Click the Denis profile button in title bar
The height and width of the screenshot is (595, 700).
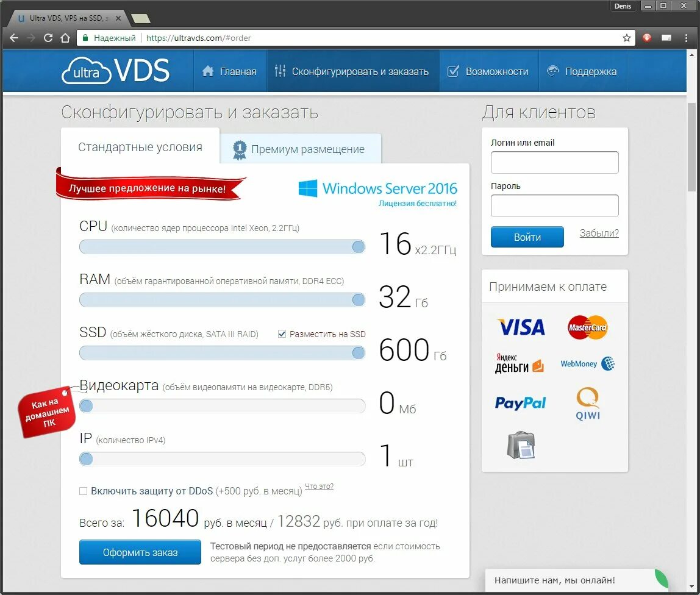(x=623, y=6)
